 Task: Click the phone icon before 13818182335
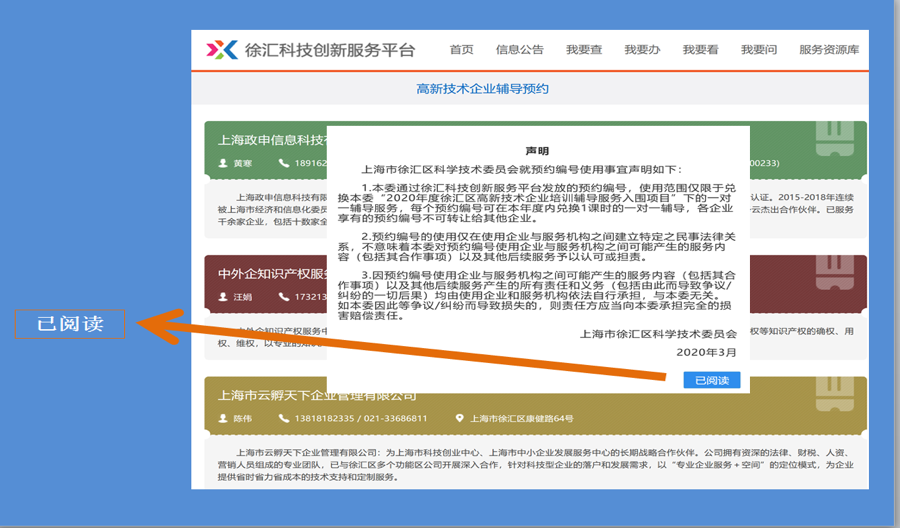point(284,418)
